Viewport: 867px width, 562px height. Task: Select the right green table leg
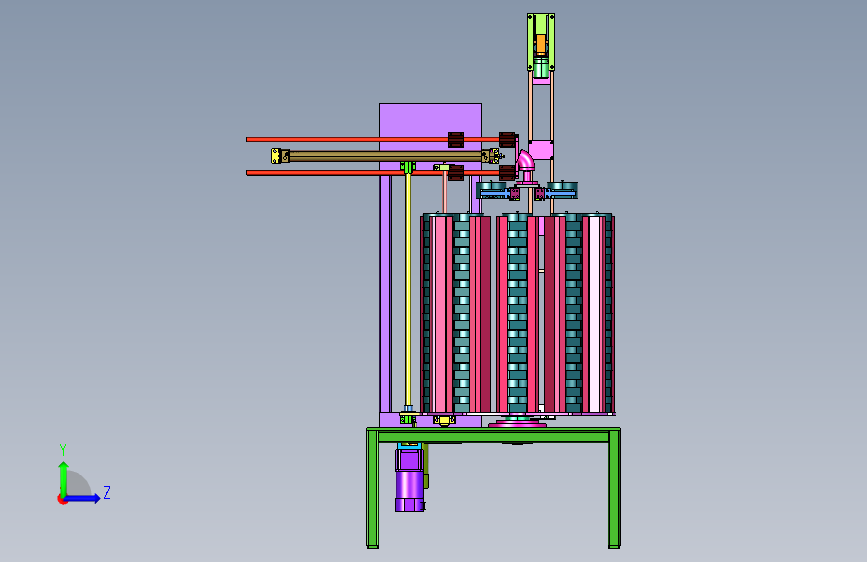(x=614, y=490)
